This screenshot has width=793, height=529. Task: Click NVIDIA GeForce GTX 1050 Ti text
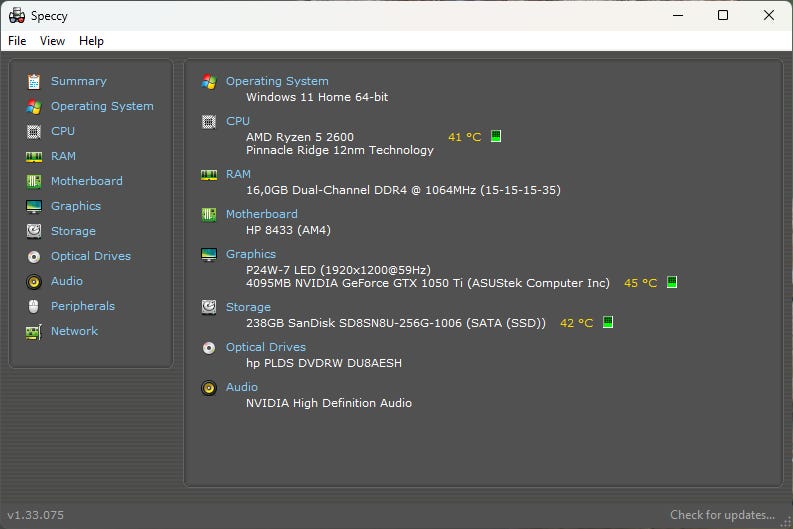point(428,283)
